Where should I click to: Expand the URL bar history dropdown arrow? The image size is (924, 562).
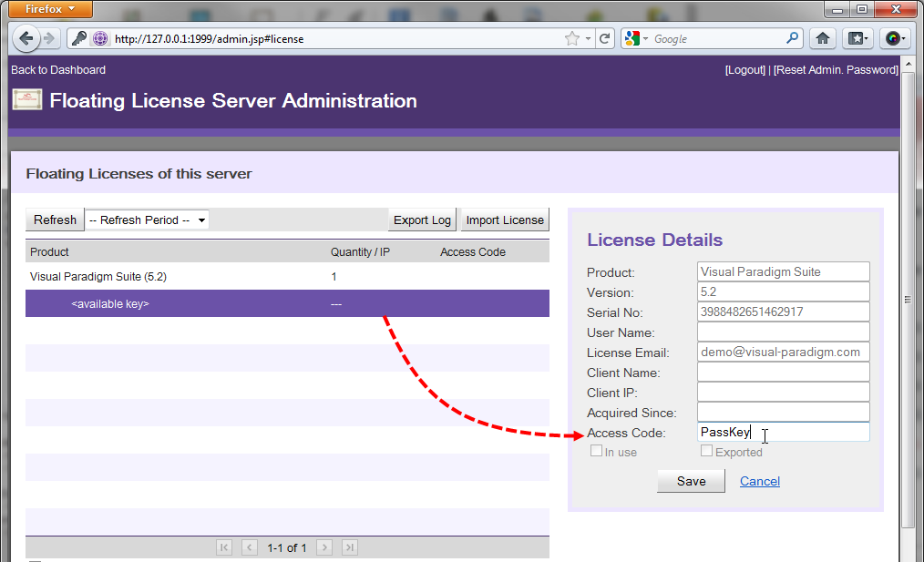[589, 39]
